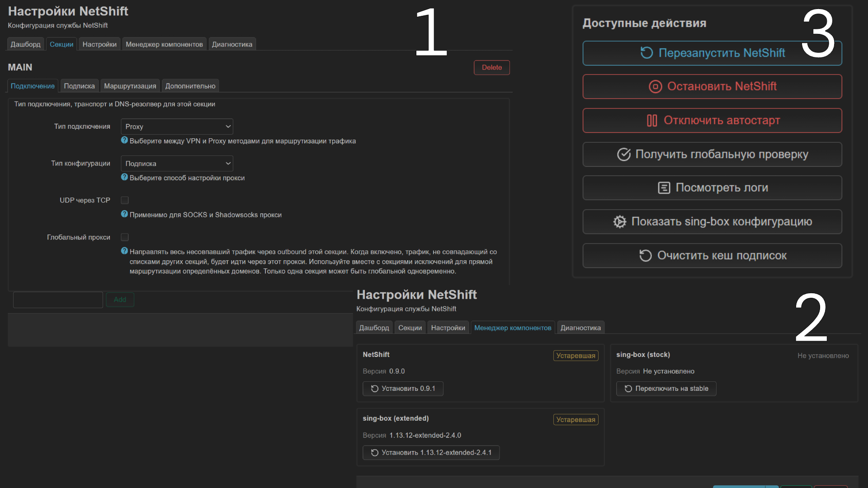The image size is (868, 488).
Task: Click Остановить NetShift button
Action: (x=712, y=87)
